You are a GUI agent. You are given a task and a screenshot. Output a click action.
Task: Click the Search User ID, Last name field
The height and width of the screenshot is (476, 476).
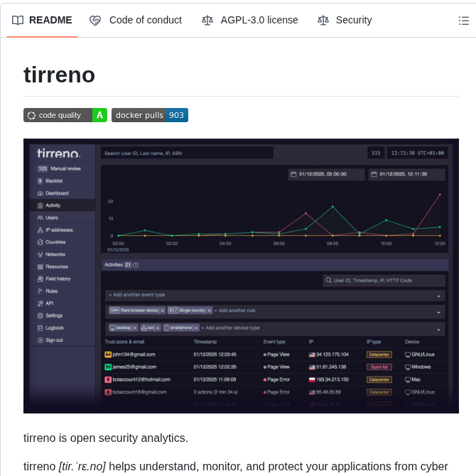(x=187, y=153)
